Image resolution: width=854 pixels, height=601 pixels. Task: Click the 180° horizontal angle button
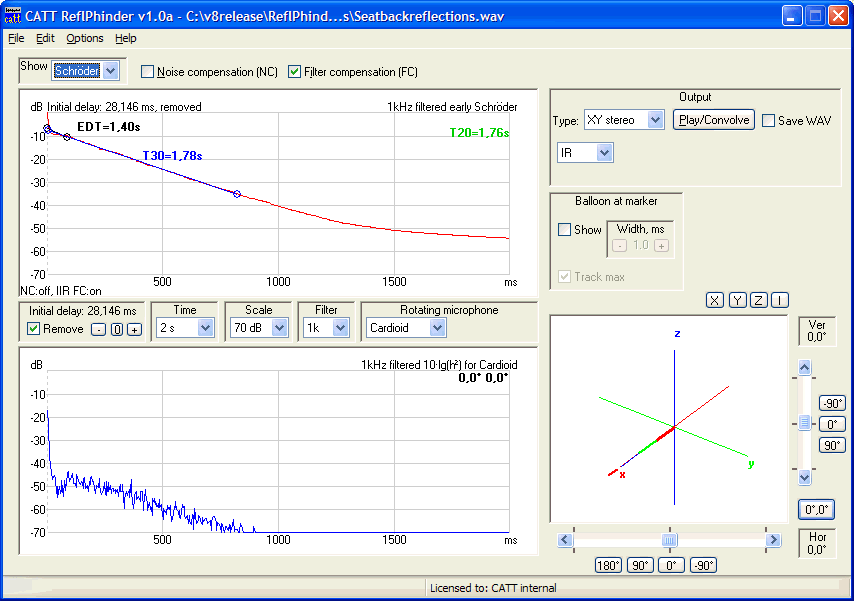[x=610, y=565]
